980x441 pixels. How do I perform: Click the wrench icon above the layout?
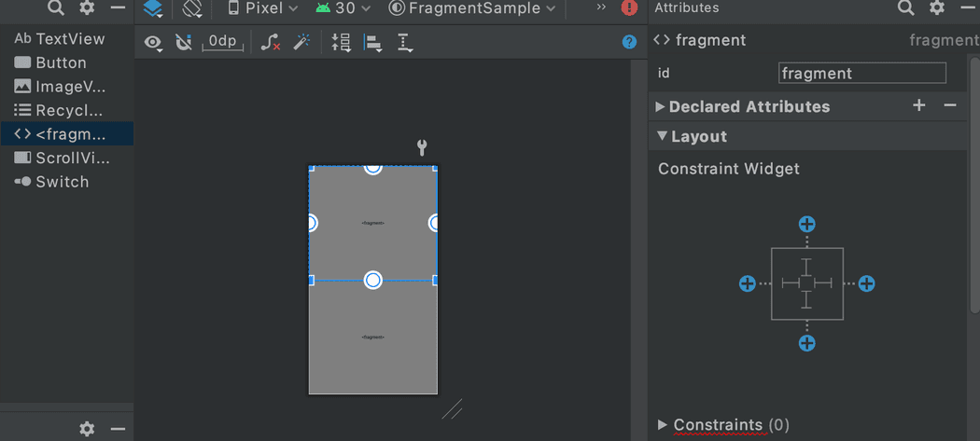422,148
